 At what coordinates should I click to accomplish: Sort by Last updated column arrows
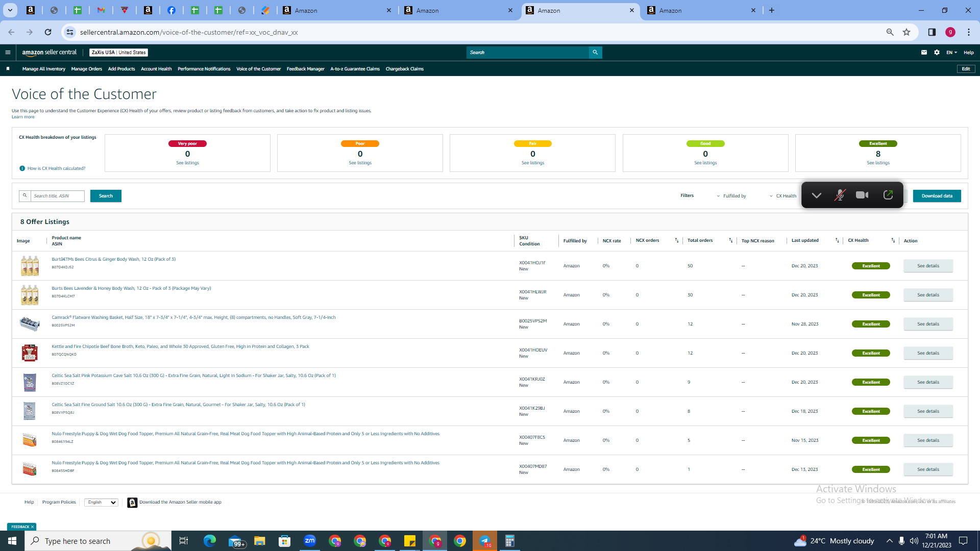coord(837,240)
